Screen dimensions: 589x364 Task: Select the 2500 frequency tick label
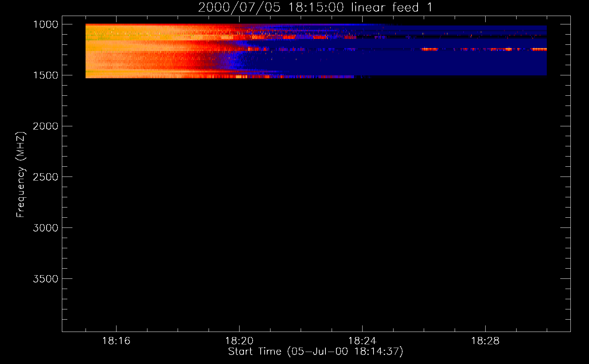[46, 177]
